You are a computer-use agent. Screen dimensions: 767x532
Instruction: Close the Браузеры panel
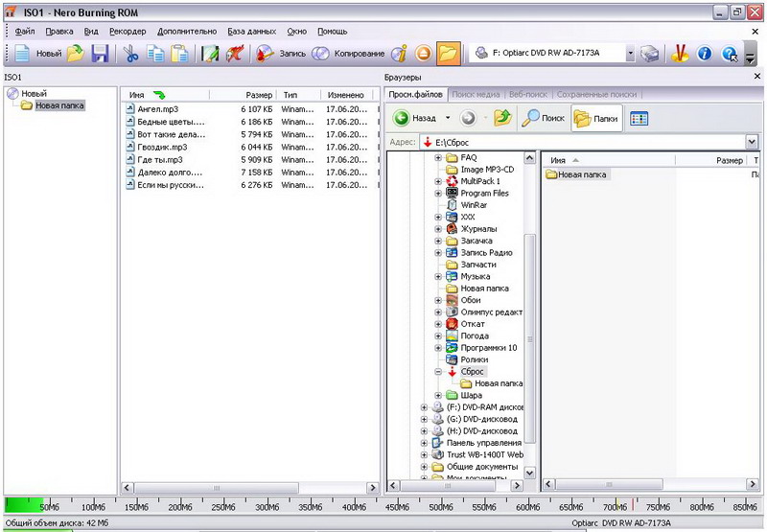coord(757,77)
